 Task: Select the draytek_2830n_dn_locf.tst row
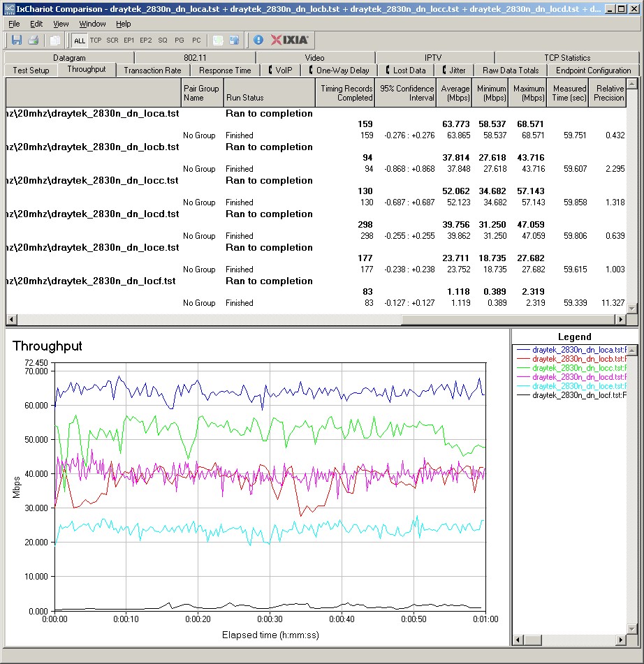click(316, 281)
